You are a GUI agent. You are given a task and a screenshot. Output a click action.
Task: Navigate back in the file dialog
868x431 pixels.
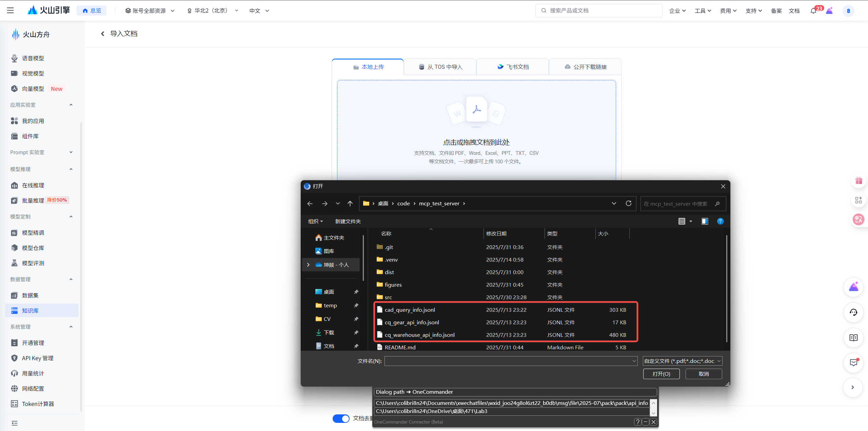pos(310,203)
